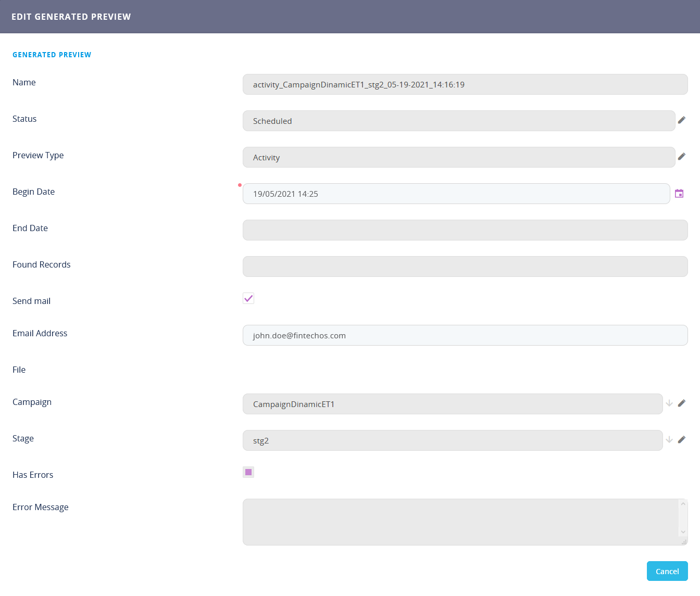Toggle the Send mail checkbox

tap(248, 298)
